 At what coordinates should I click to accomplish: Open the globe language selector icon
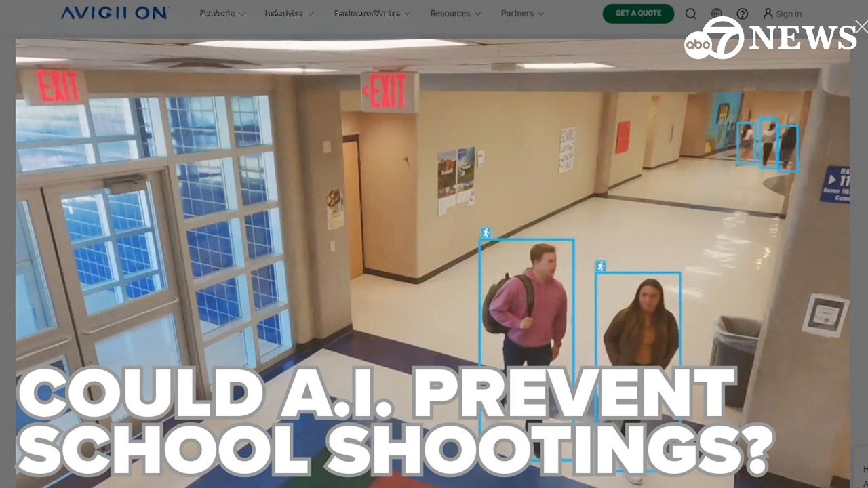point(717,14)
